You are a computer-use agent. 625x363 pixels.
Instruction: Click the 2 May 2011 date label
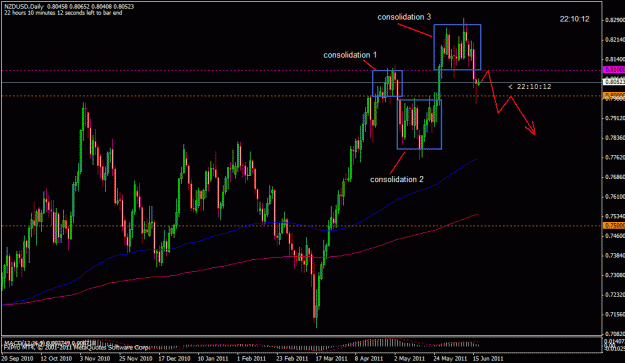point(409,358)
